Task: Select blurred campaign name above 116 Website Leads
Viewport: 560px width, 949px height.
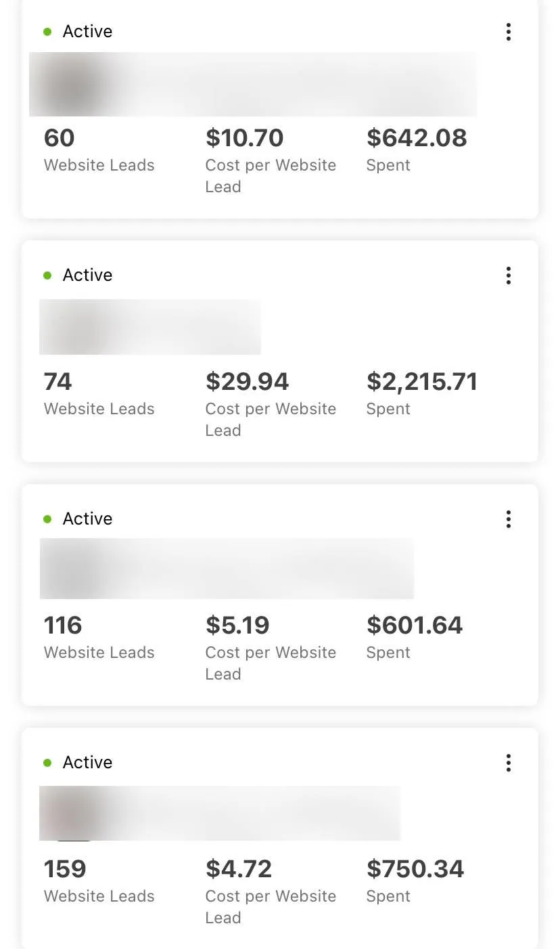Action: 227,569
